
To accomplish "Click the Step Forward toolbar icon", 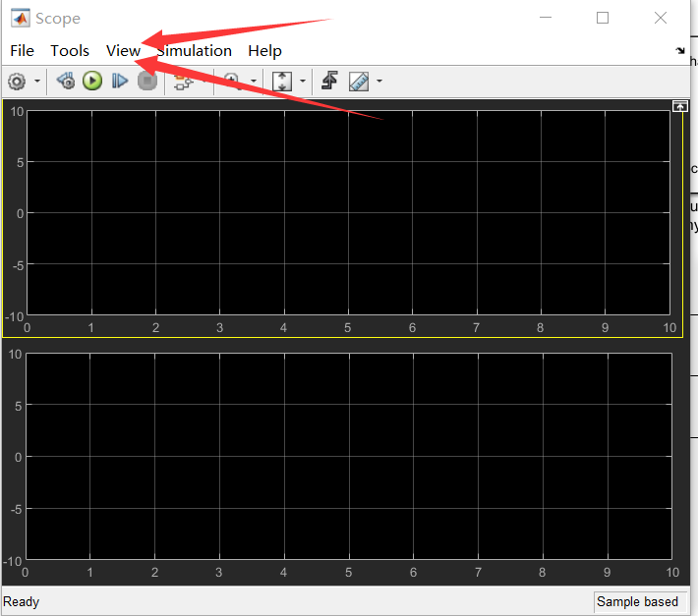I will click(119, 81).
